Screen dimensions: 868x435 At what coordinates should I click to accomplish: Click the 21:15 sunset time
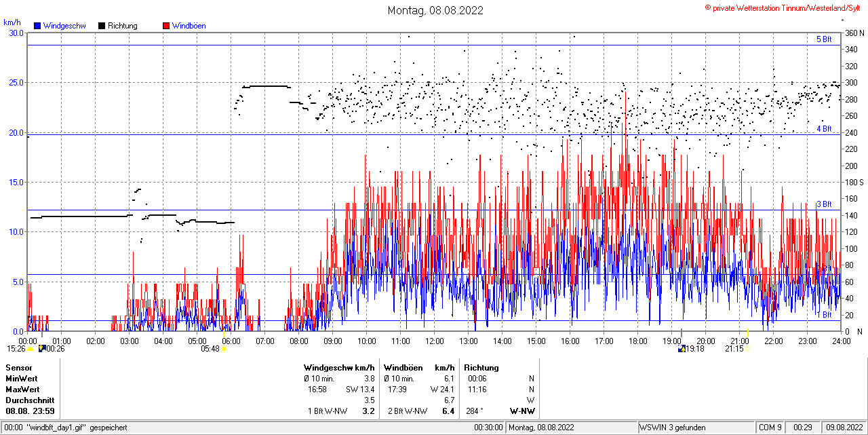click(x=734, y=349)
